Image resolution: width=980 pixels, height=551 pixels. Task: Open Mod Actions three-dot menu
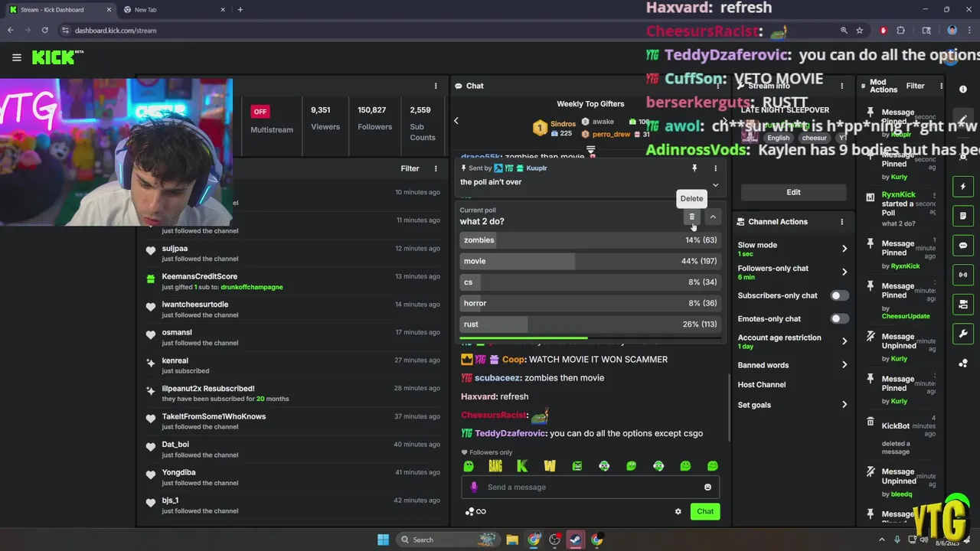[941, 86]
